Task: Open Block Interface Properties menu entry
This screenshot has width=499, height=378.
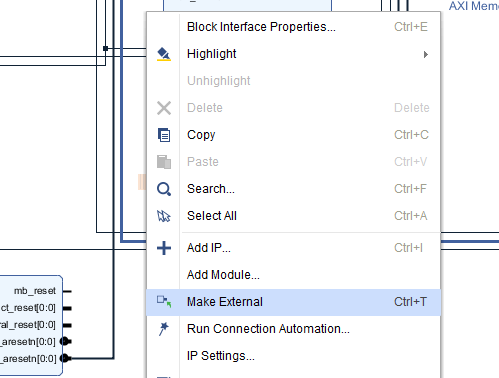Action: pyautogui.click(x=294, y=27)
